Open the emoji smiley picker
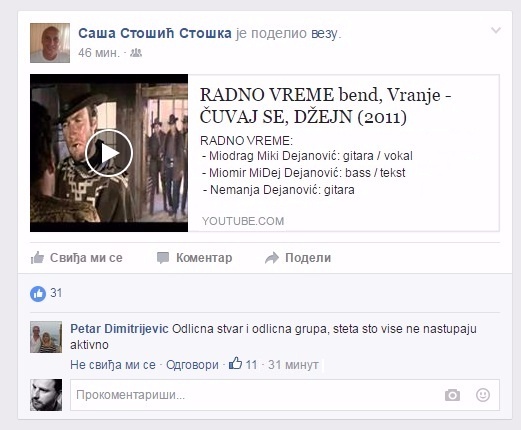Screen dimensions: 521x430 (482, 395)
